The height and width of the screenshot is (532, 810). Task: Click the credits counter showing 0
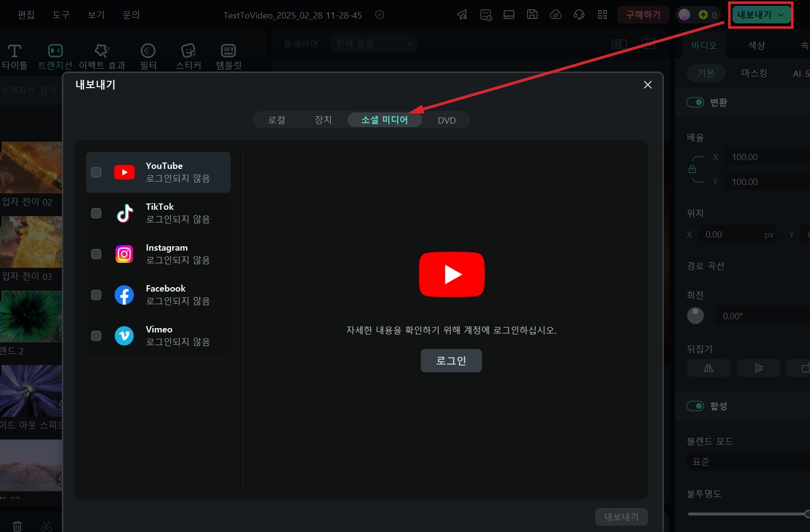707,15
